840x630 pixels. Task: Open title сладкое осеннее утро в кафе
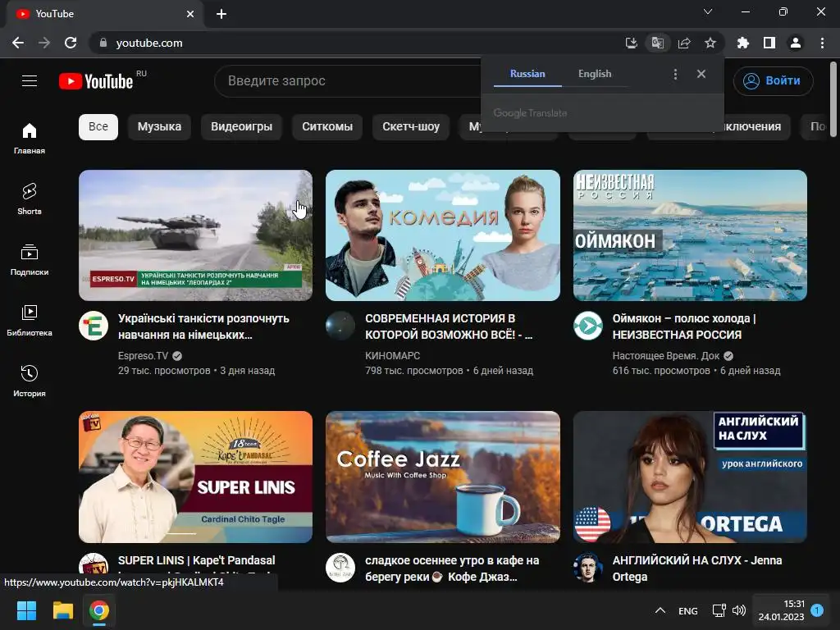tap(452, 568)
